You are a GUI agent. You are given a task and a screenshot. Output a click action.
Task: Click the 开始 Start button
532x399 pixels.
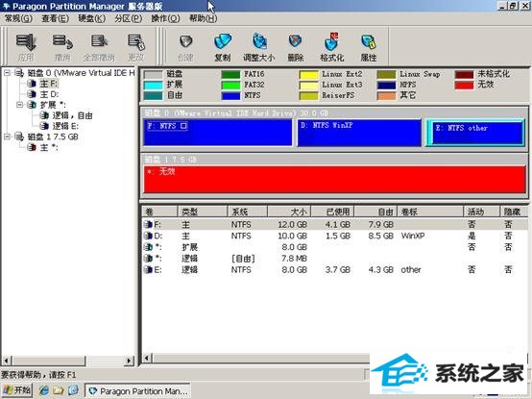(x=17, y=389)
